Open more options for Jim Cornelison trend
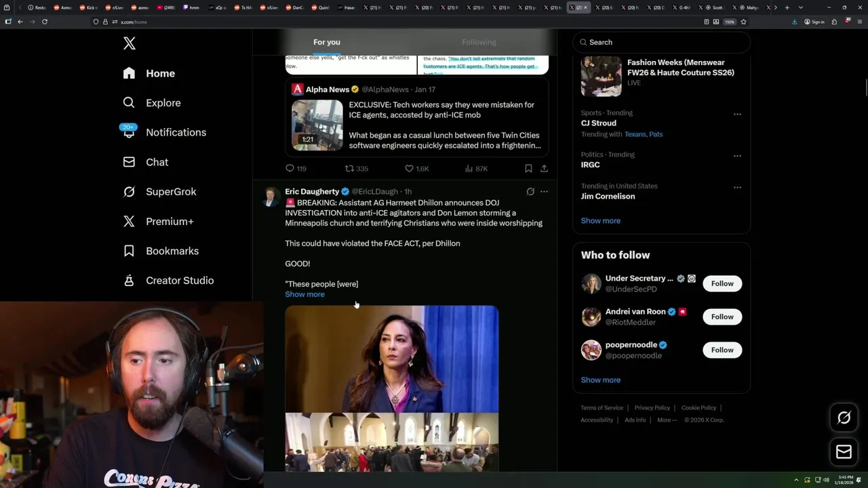The height and width of the screenshot is (488, 868). click(x=737, y=187)
